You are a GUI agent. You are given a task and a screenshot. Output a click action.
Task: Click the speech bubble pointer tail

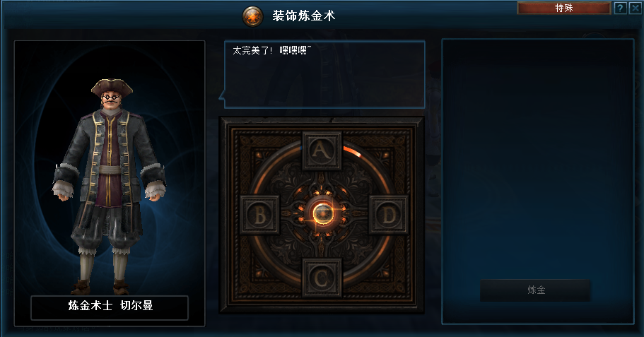click(x=222, y=97)
